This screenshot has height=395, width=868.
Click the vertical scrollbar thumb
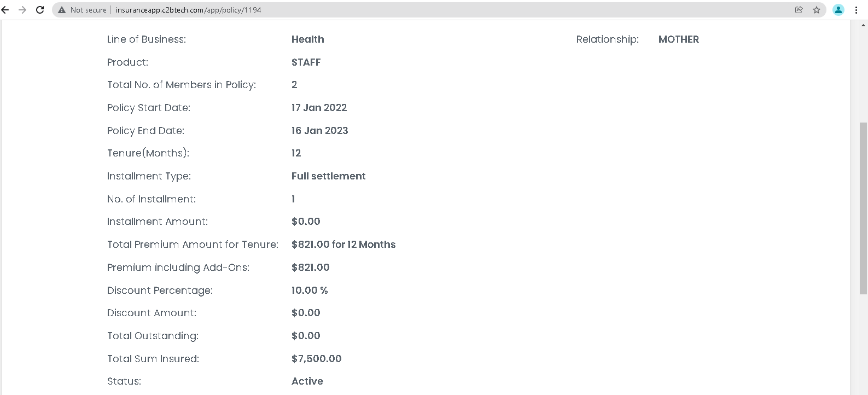(864, 208)
